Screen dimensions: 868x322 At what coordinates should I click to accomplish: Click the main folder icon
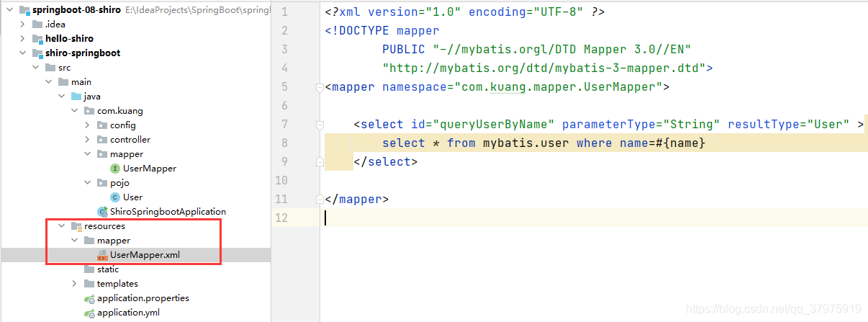click(62, 82)
